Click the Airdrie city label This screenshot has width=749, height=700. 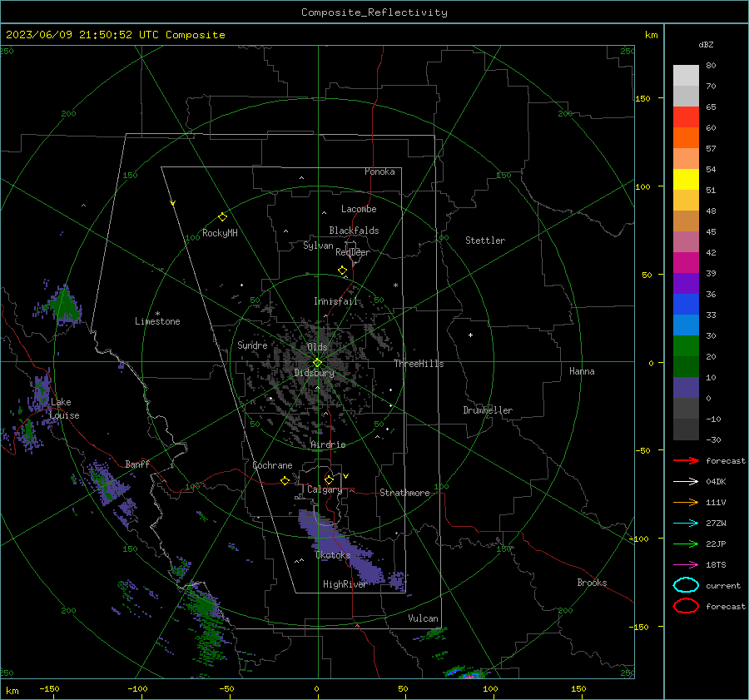tap(328, 444)
